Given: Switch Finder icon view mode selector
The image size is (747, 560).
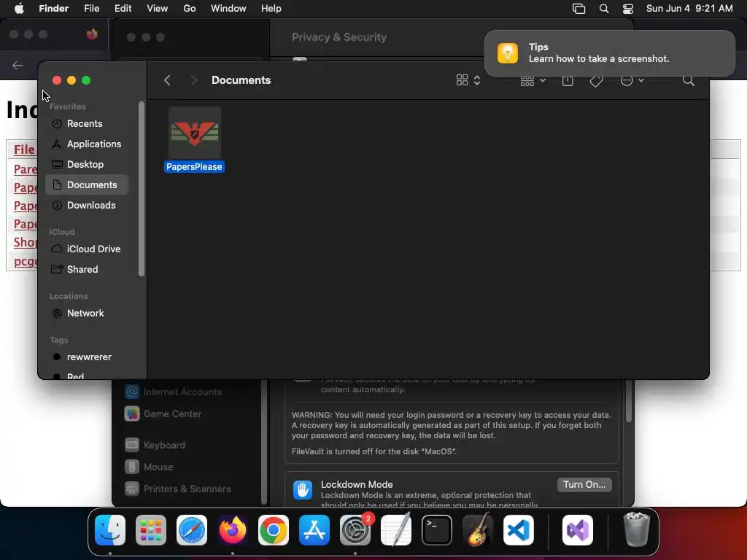Looking at the screenshot, I should tap(468, 80).
